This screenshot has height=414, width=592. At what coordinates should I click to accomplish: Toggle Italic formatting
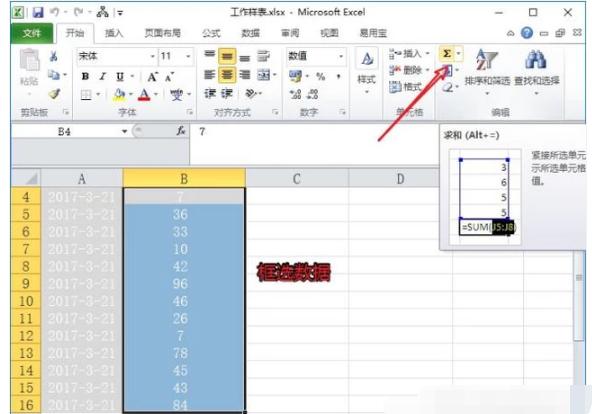point(102,77)
